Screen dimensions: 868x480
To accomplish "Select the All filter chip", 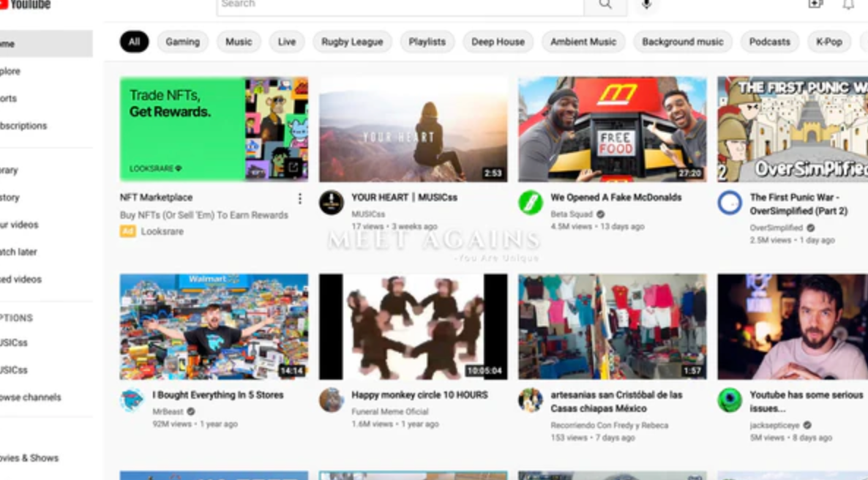I will pos(134,42).
